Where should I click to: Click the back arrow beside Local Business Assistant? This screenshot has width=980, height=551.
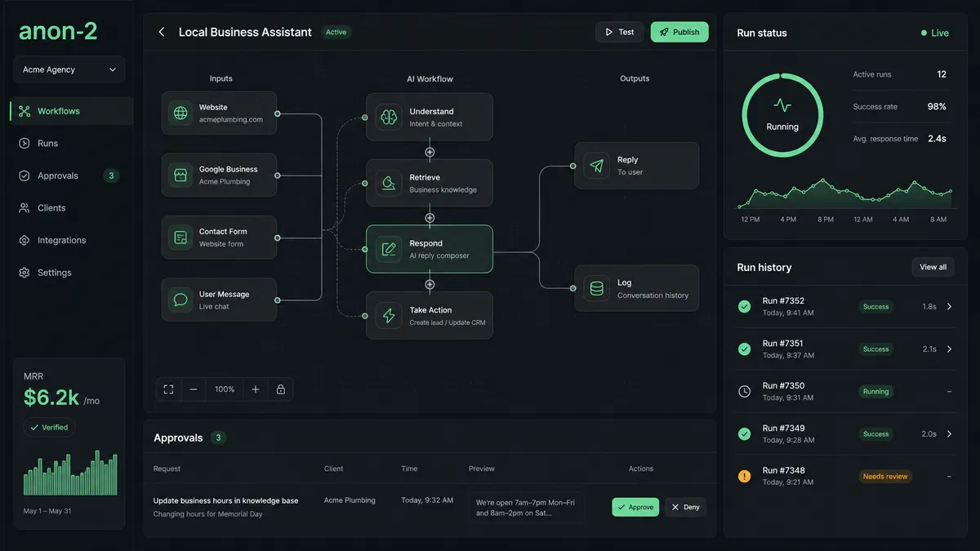[x=162, y=32]
